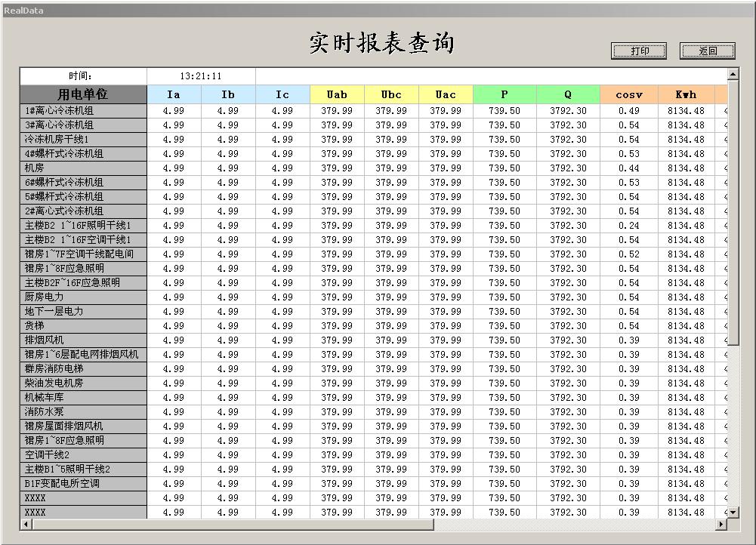Click the time value 13:21:11
This screenshot has width=756, height=545.
[x=201, y=76]
